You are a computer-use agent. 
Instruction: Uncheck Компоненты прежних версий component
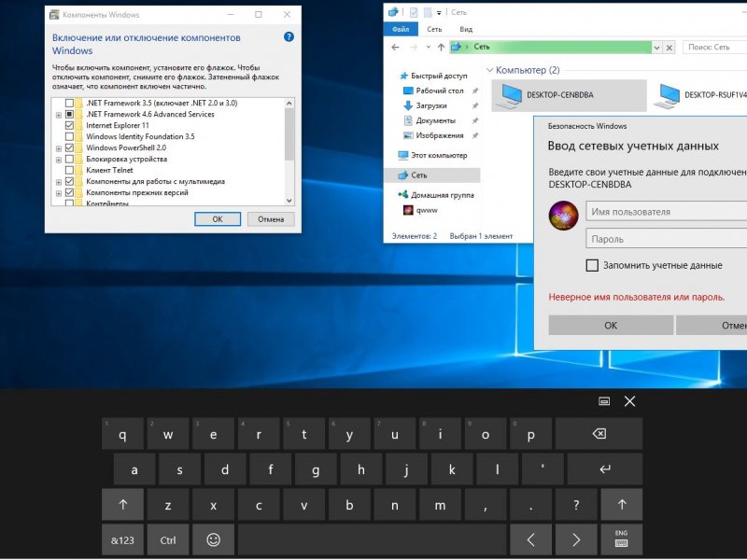click(69, 192)
